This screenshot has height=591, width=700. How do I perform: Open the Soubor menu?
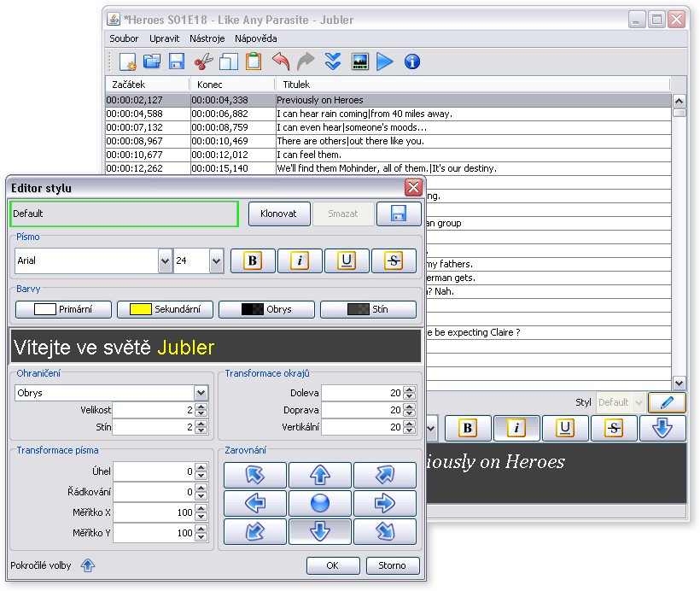pos(124,38)
